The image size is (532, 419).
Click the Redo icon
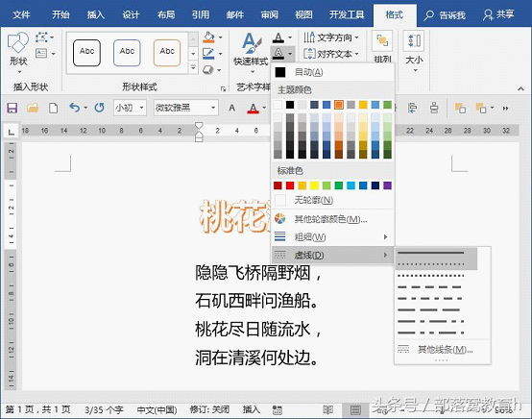100,108
